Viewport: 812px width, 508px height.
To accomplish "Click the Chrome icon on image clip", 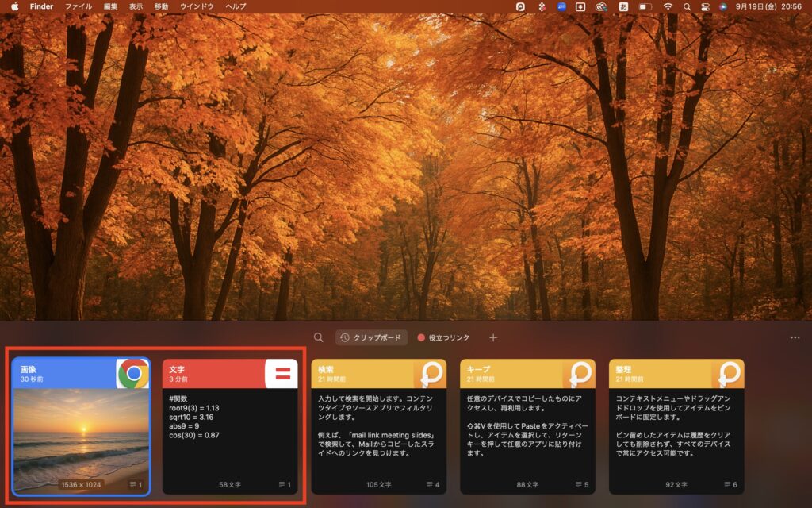I will 133,373.
